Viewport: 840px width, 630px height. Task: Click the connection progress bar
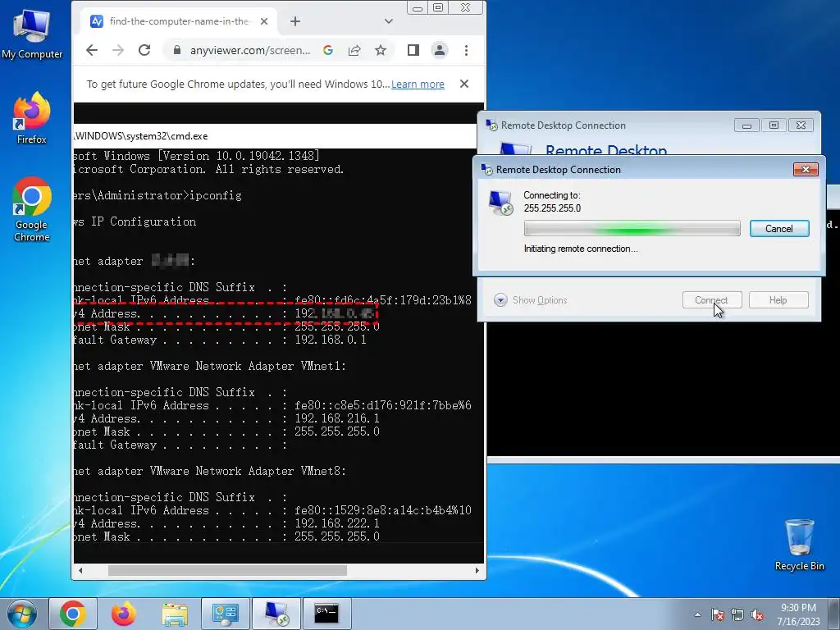point(632,229)
